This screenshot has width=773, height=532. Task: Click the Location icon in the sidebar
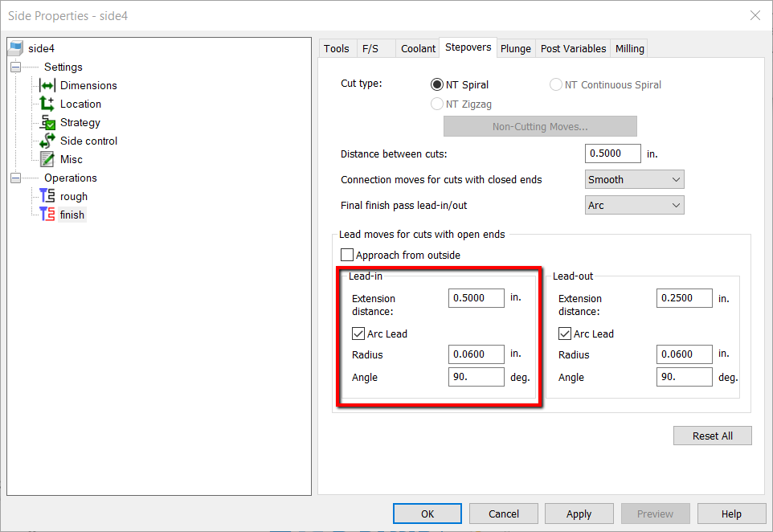(x=47, y=104)
